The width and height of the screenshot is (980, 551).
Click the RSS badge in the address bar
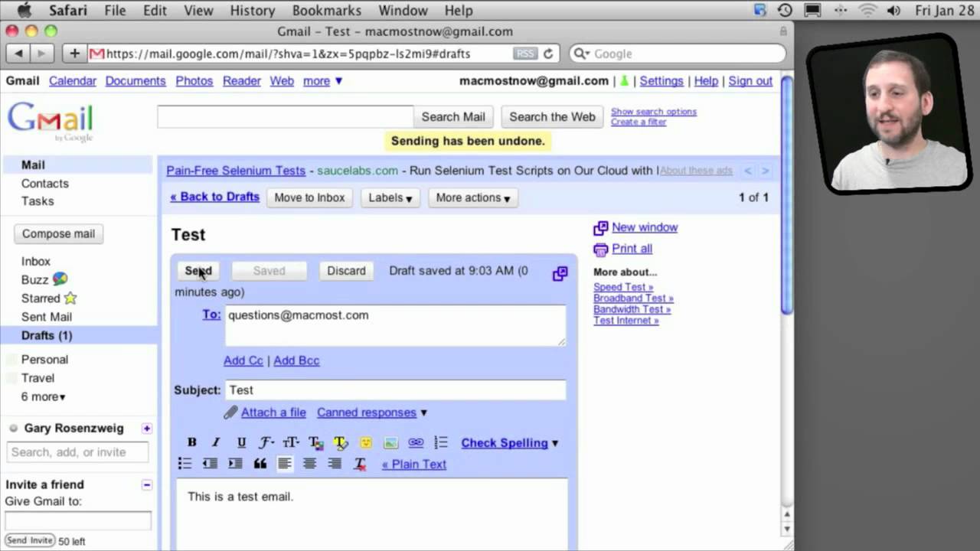coord(525,54)
